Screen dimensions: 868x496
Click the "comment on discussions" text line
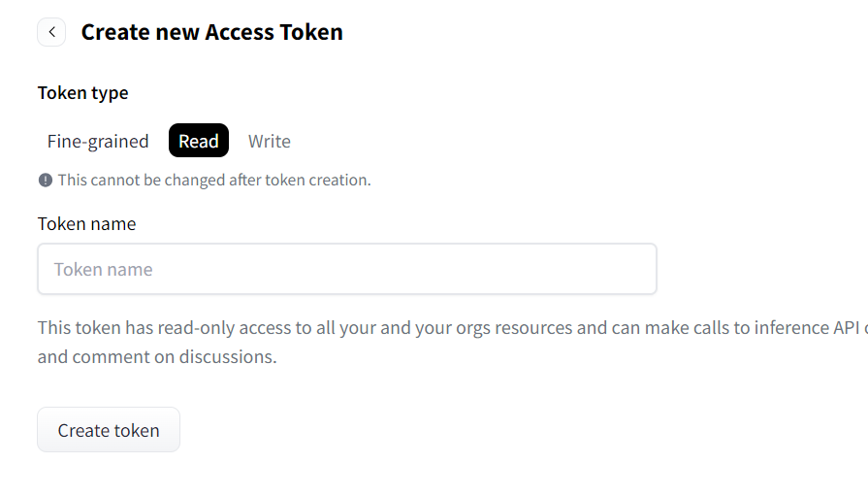pyautogui.click(x=157, y=356)
